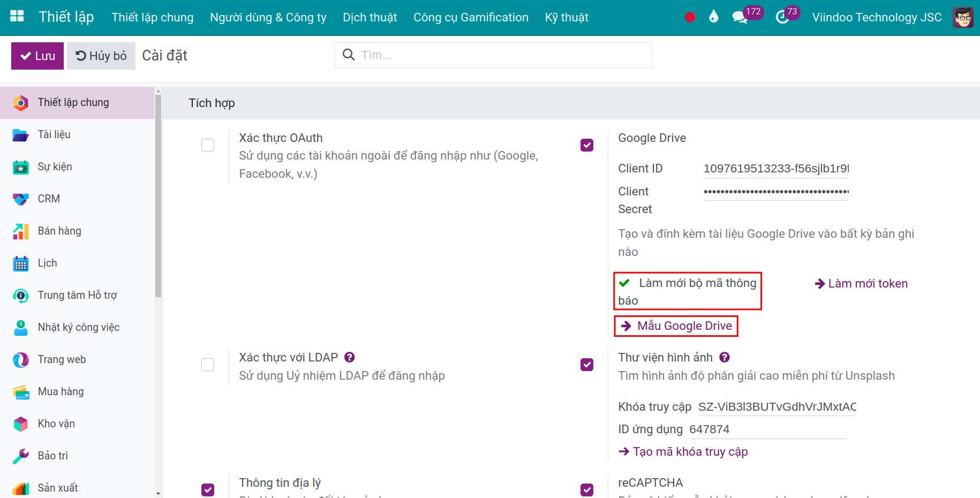Click the Google Drive Client ID field
Viewport: 980px width, 498px height.
click(x=777, y=169)
